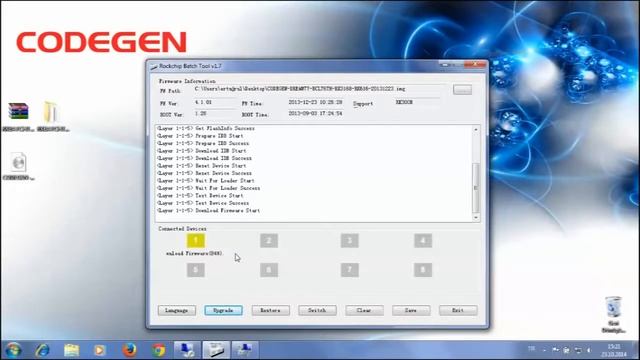
Task: Open the Windows Start button
Action: [x=13, y=350]
